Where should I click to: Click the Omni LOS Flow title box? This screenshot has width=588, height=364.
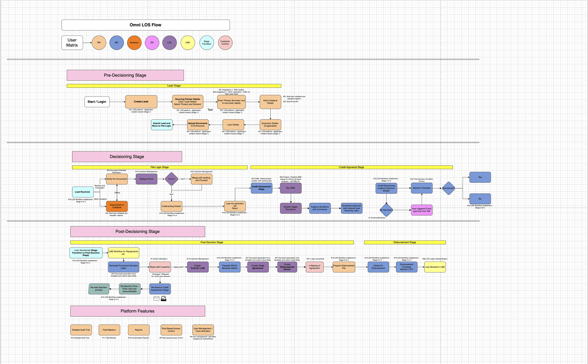tap(146, 25)
